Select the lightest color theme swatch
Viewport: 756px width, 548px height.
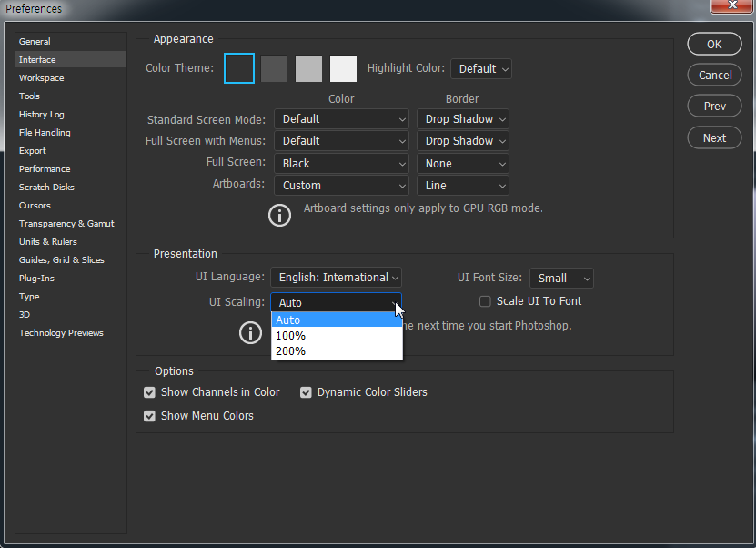coord(343,68)
